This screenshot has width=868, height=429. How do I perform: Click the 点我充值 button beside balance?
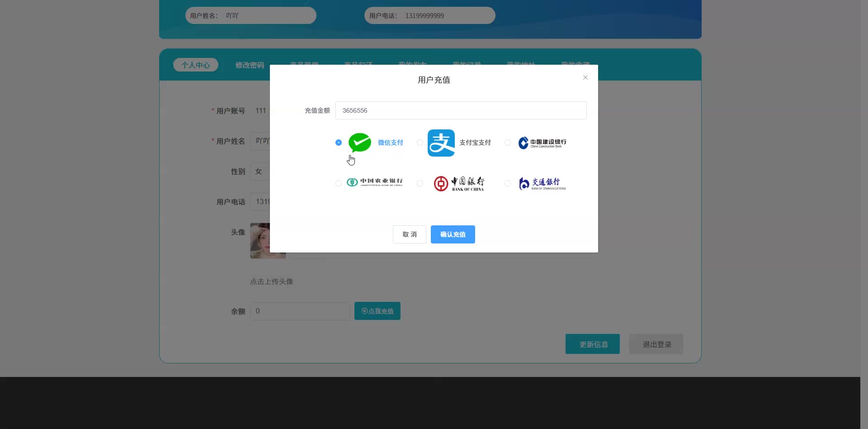[377, 311]
